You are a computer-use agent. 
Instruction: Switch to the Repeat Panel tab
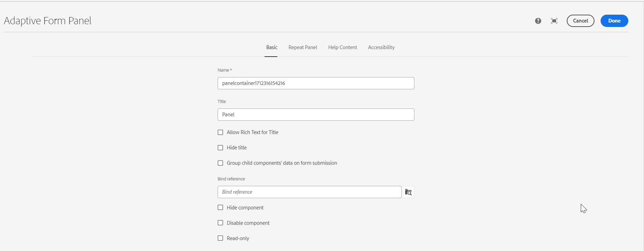tap(303, 47)
